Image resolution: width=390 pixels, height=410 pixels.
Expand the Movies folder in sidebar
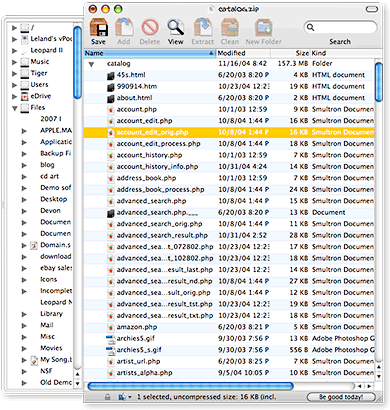click(24, 348)
